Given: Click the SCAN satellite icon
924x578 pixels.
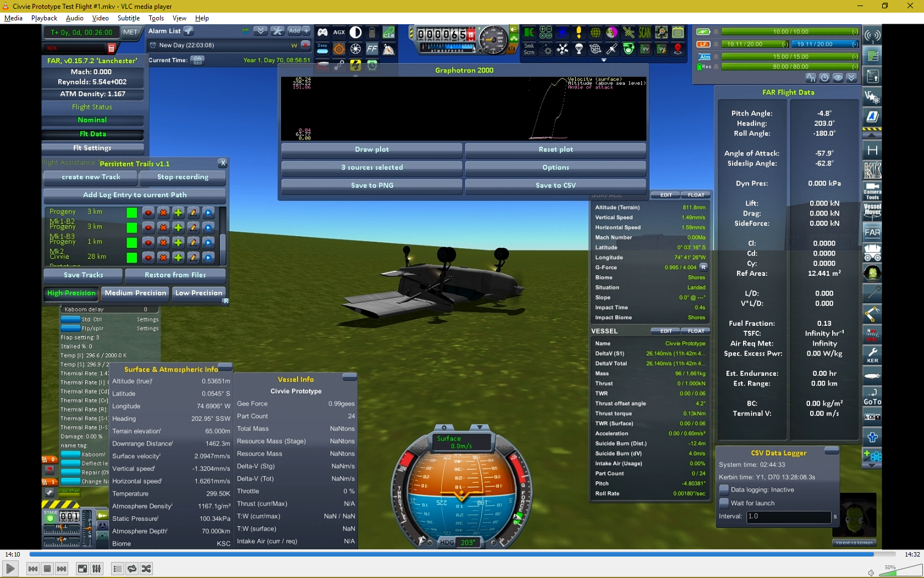Looking at the screenshot, I should coord(645,32).
